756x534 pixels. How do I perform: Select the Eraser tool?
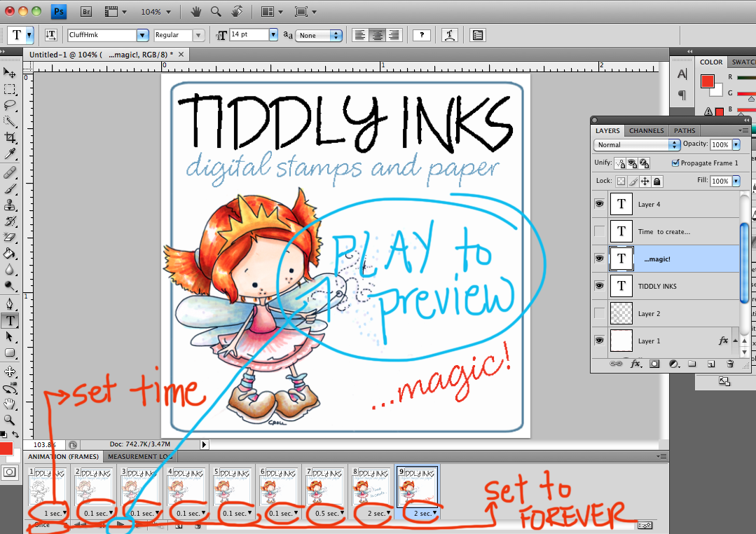pyautogui.click(x=10, y=237)
